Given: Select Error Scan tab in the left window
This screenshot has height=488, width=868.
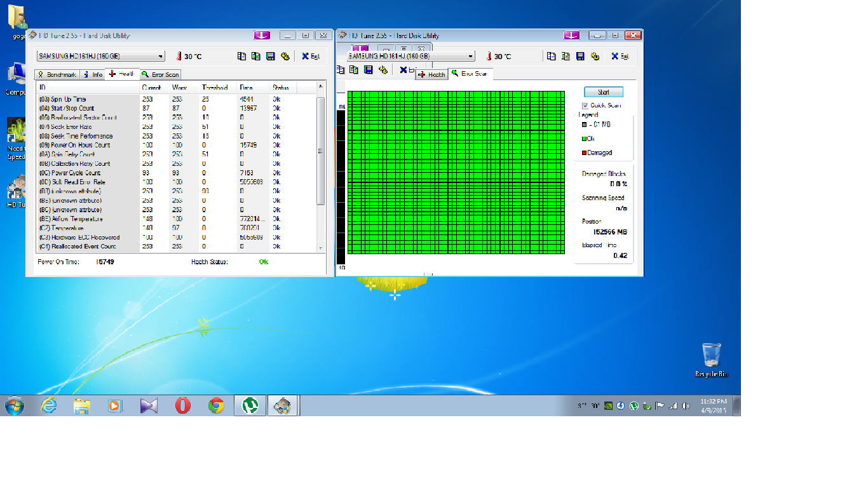Looking at the screenshot, I should click(160, 75).
